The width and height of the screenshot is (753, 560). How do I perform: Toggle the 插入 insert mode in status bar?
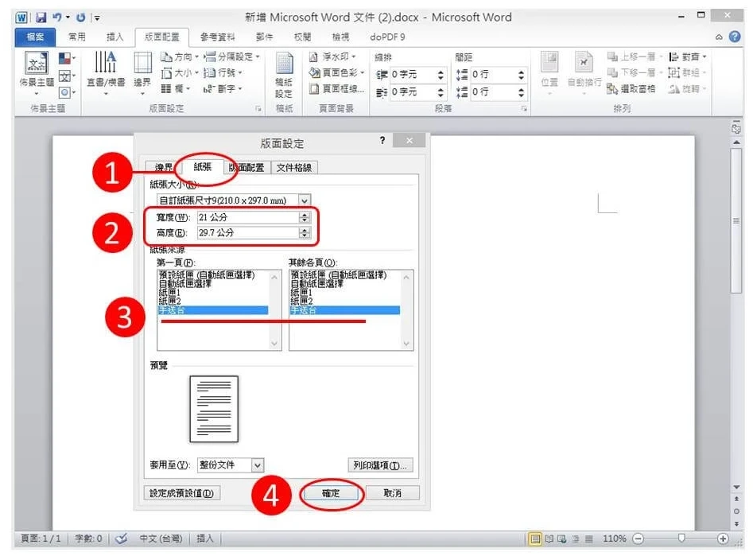pyautogui.click(x=204, y=539)
